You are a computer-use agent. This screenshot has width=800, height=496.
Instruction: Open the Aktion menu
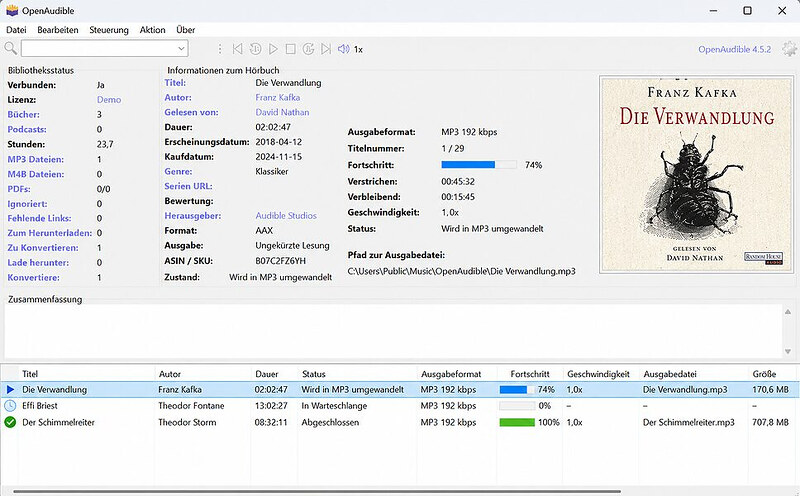[153, 30]
